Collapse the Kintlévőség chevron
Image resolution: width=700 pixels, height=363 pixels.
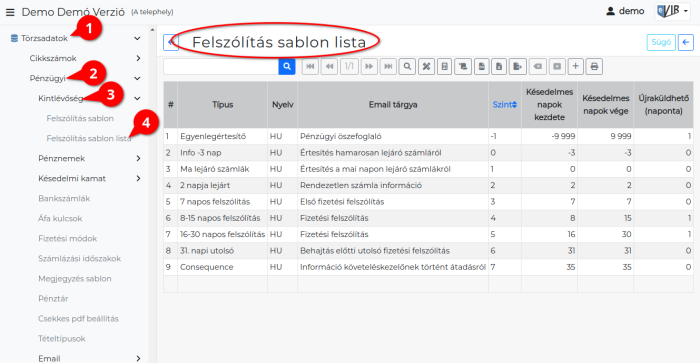click(137, 98)
